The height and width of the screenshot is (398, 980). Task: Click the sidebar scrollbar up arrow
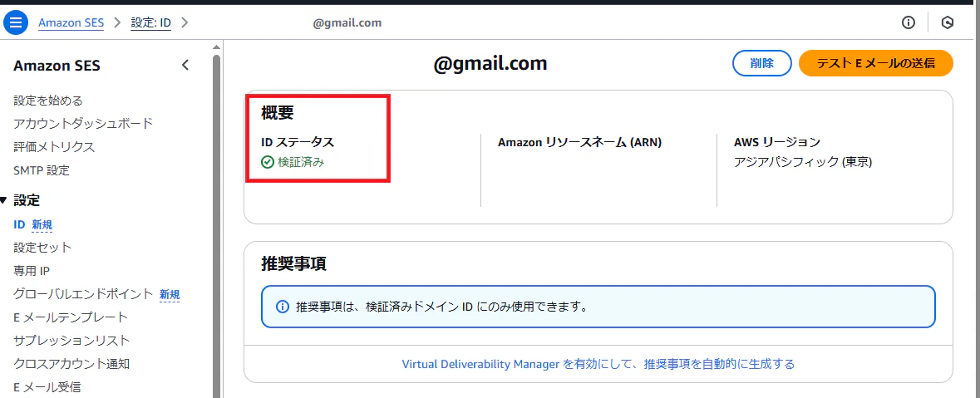216,47
